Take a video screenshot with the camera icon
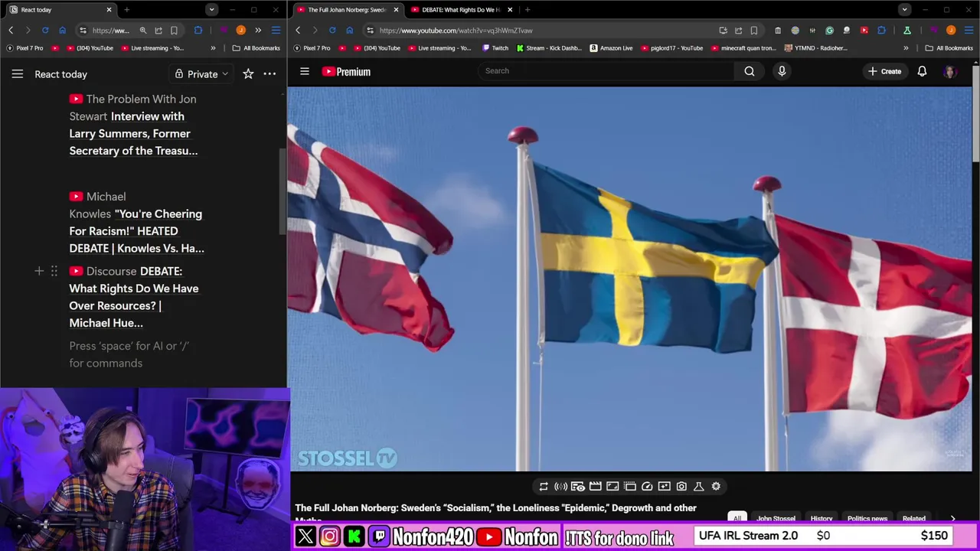980x551 pixels. pos(681,486)
